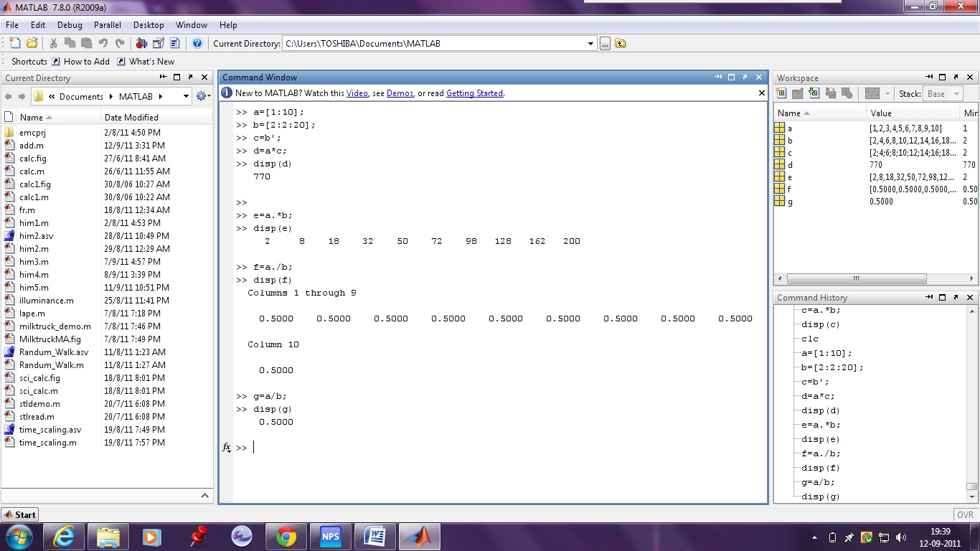This screenshot has height=551, width=980.
Task: Click the GUIDE toolbar icon
Action: coord(158,43)
